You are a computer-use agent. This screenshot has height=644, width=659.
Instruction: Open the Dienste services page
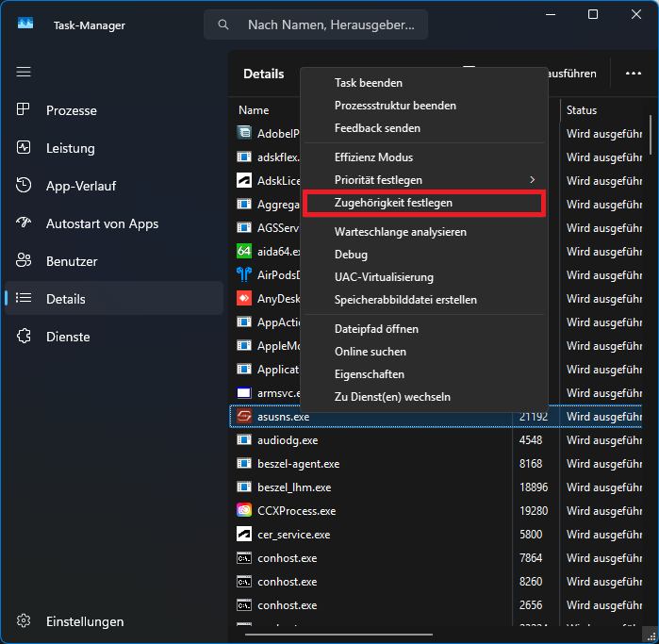(x=68, y=337)
